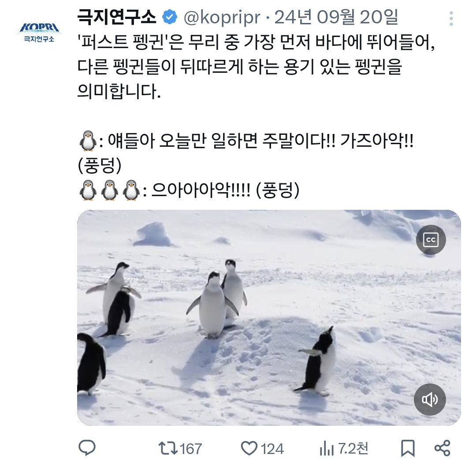Open the three-dot more options menu
The height and width of the screenshot is (465, 476).
[451, 19]
